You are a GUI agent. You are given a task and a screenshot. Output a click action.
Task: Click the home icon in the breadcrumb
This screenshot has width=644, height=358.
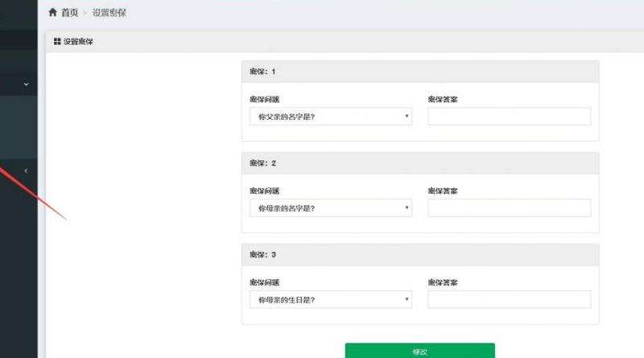[x=53, y=13]
